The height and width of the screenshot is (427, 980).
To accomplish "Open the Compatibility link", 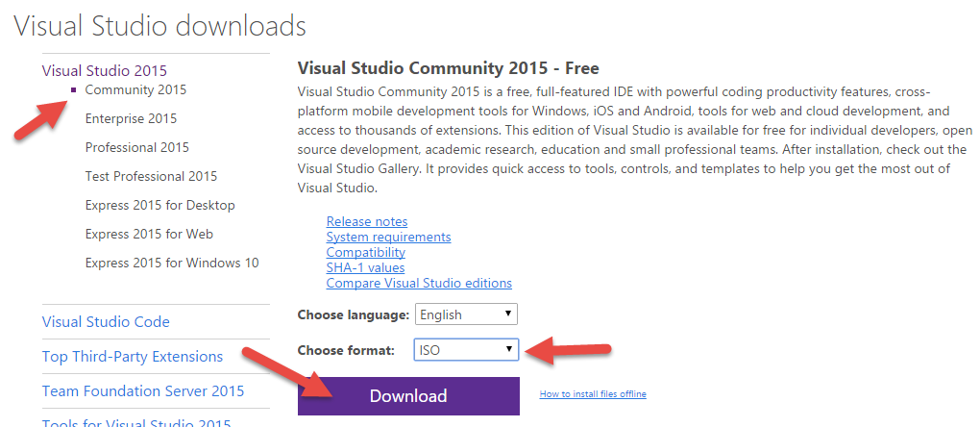I will click(366, 252).
